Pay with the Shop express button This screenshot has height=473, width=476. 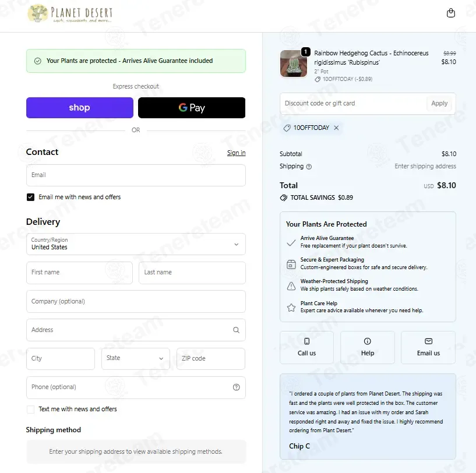80,108
